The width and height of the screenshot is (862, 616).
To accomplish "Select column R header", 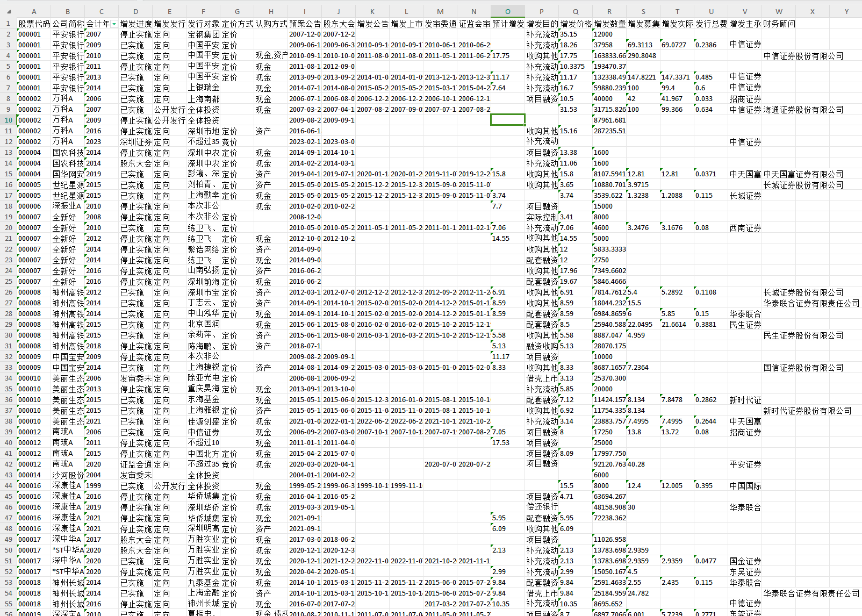I will coord(609,11).
